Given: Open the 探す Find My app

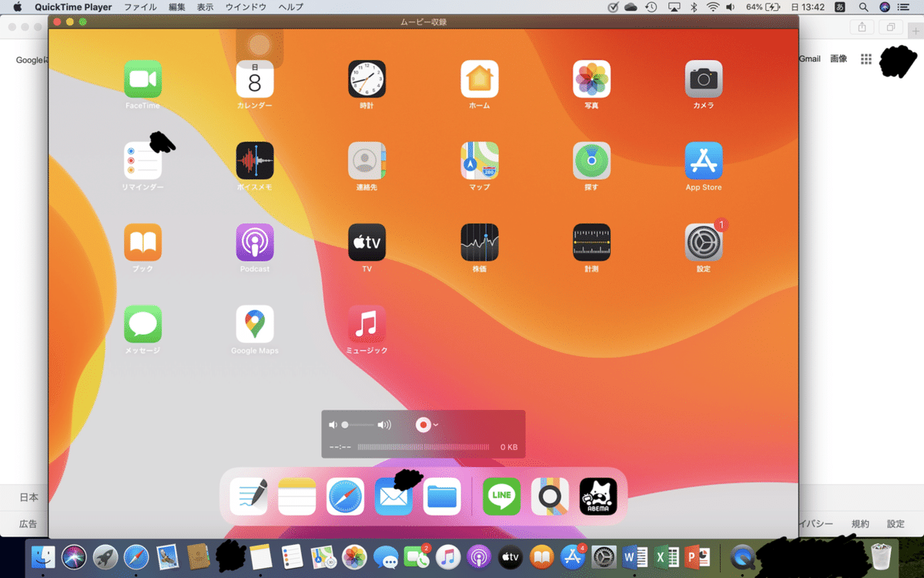Looking at the screenshot, I should [x=591, y=160].
